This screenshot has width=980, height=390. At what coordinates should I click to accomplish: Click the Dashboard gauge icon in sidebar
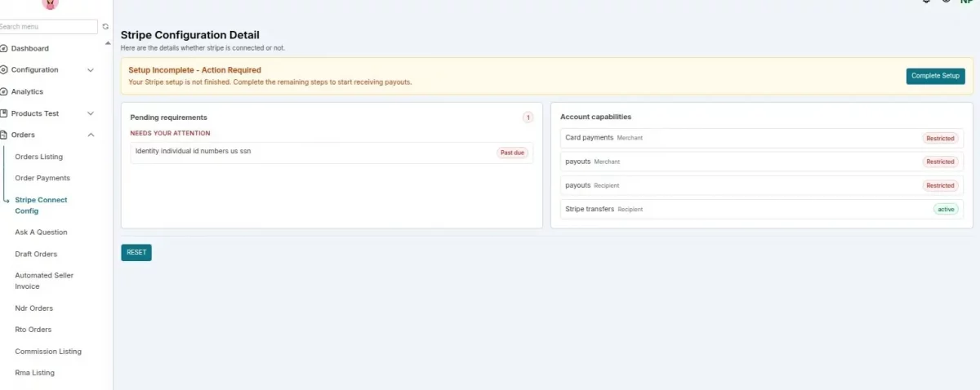click(4, 48)
